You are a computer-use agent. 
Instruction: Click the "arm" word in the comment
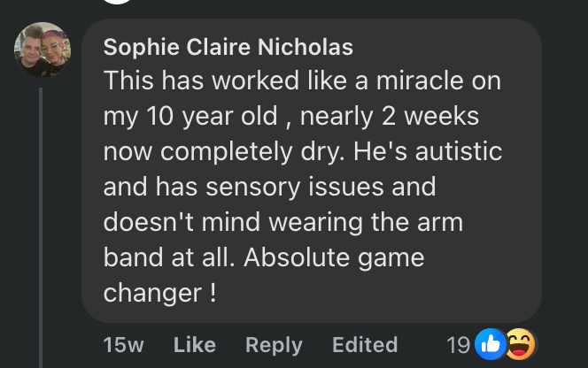point(440,223)
